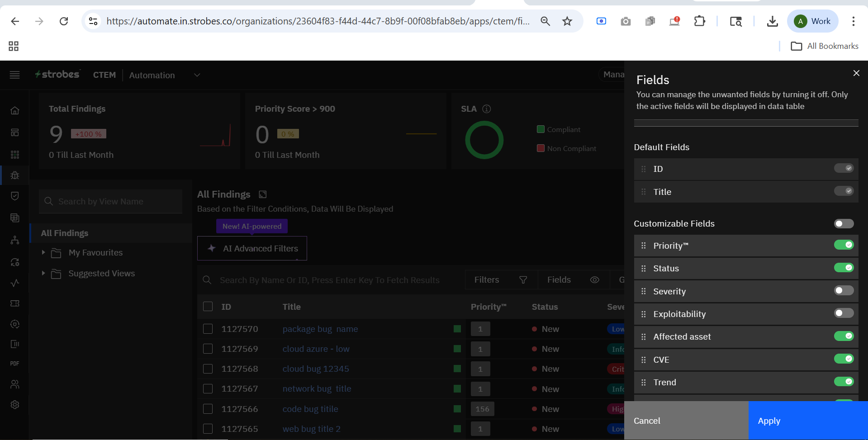Click the shield check sidebar icon
The image size is (868, 440).
click(x=15, y=196)
